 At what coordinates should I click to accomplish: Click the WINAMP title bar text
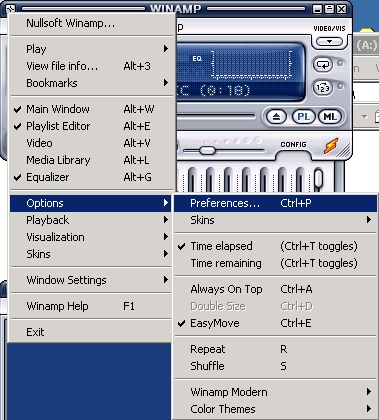coord(176,8)
